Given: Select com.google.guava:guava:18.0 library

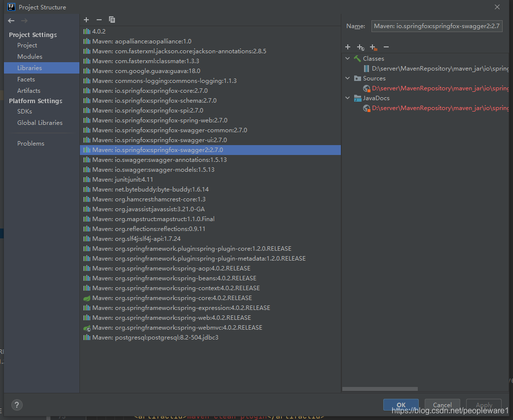Looking at the screenshot, I should pyautogui.click(x=210, y=71).
